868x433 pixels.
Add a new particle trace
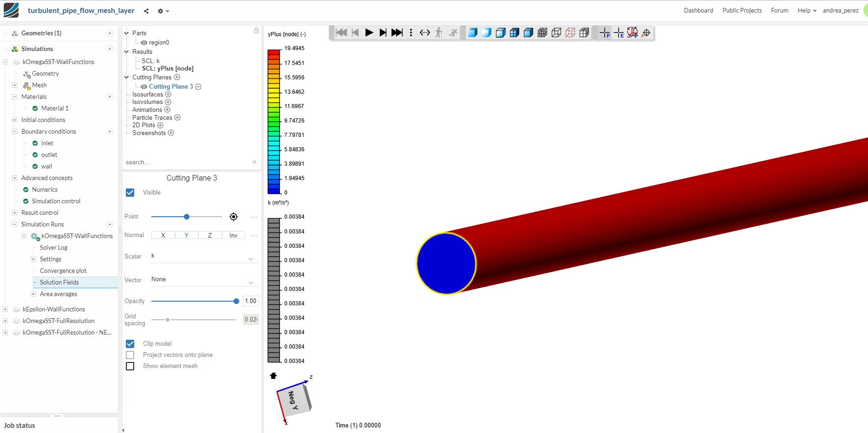click(177, 117)
